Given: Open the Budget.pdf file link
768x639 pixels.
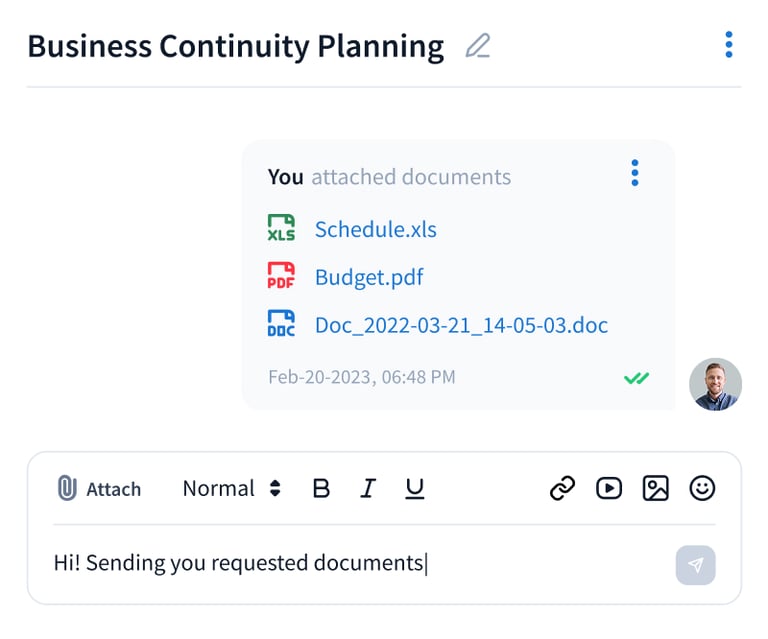Looking at the screenshot, I should 369,277.
